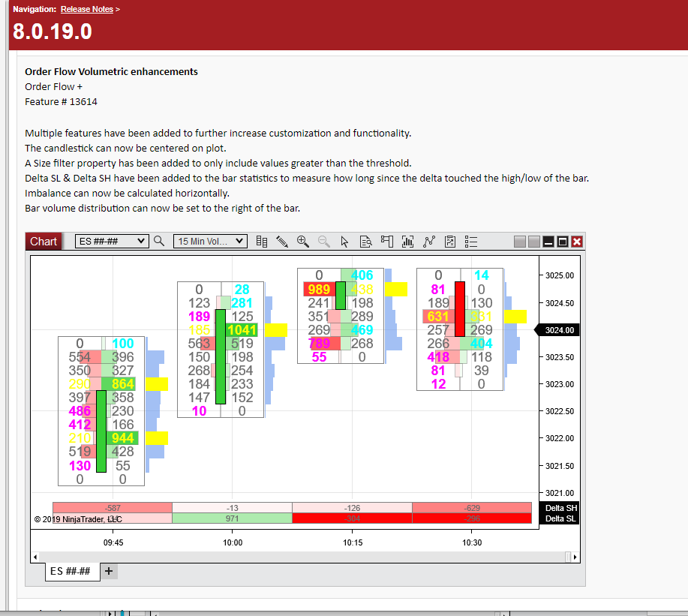Click the -13 Delta SH cell
This screenshot has width=688, height=616.
pos(232,508)
